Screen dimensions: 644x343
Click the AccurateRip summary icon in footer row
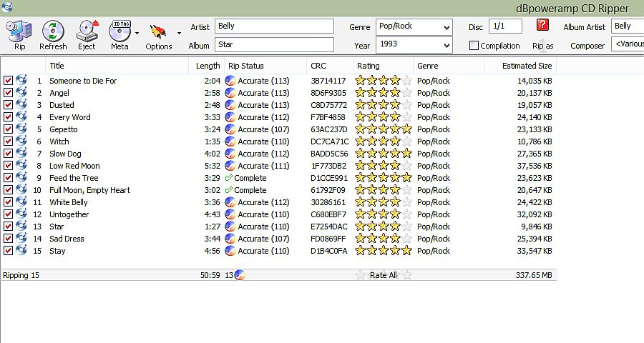click(x=240, y=275)
